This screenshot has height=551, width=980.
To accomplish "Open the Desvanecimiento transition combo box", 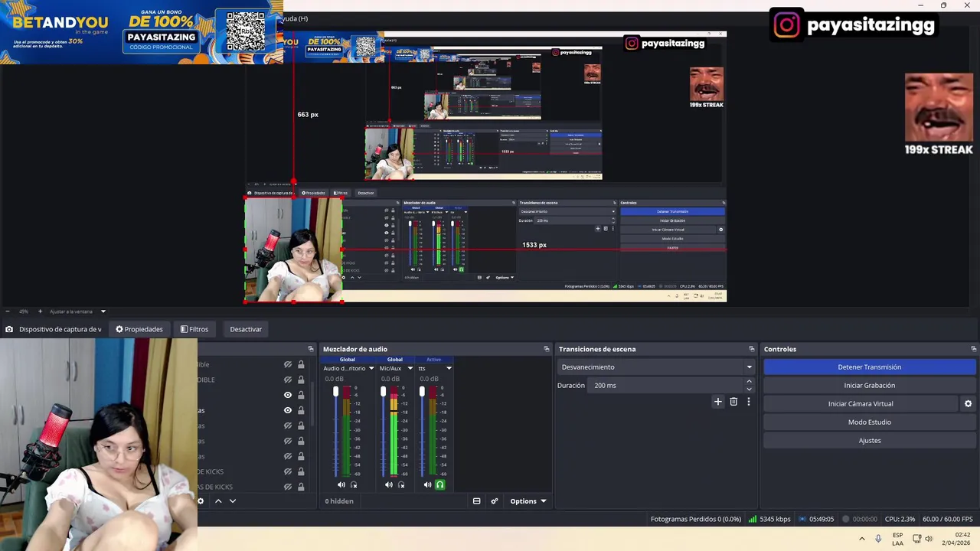I will (655, 367).
